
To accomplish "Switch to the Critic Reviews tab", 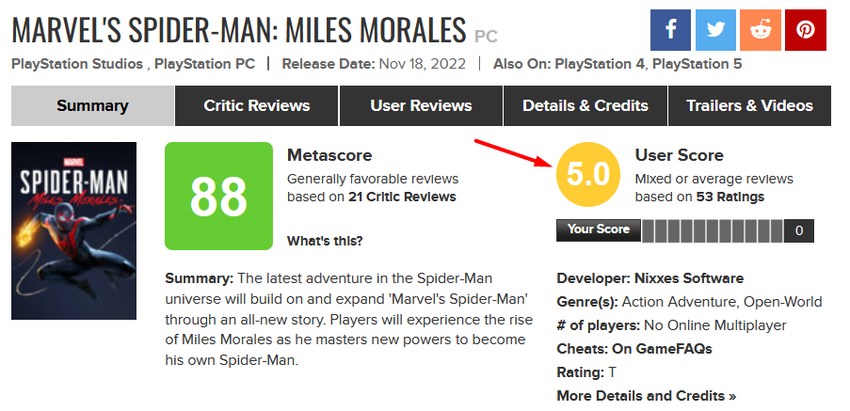I will pyautogui.click(x=256, y=106).
